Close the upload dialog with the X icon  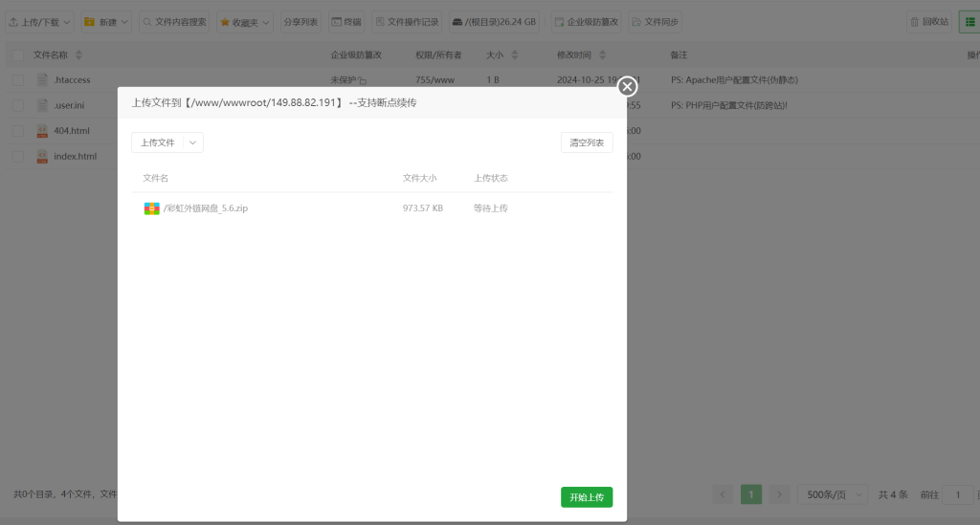coord(628,87)
